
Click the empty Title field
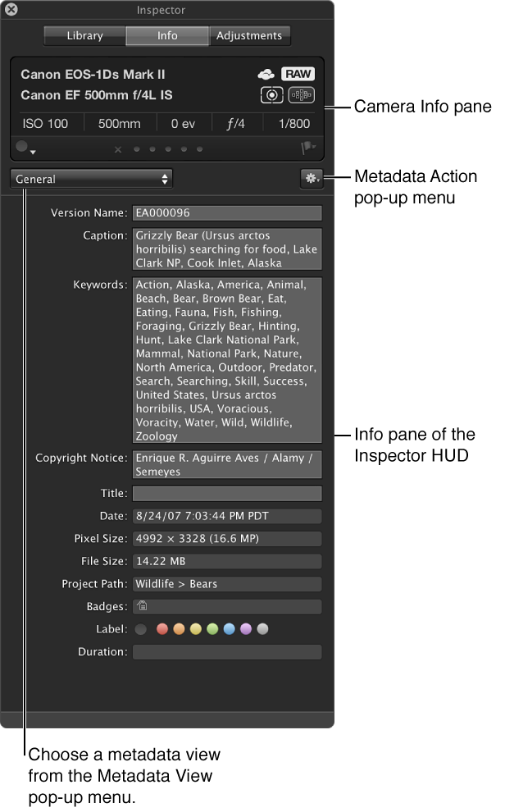click(x=227, y=494)
